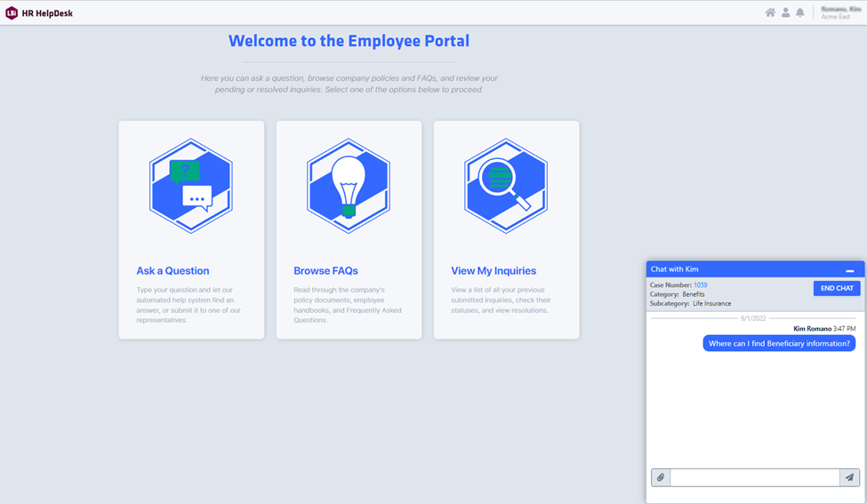Click the 'Chat with Kim' header title
867x504 pixels.
pyautogui.click(x=674, y=269)
